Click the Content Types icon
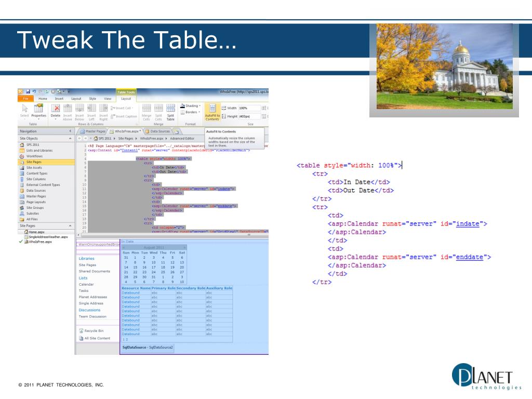This screenshot has width=532, height=399. (22, 174)
